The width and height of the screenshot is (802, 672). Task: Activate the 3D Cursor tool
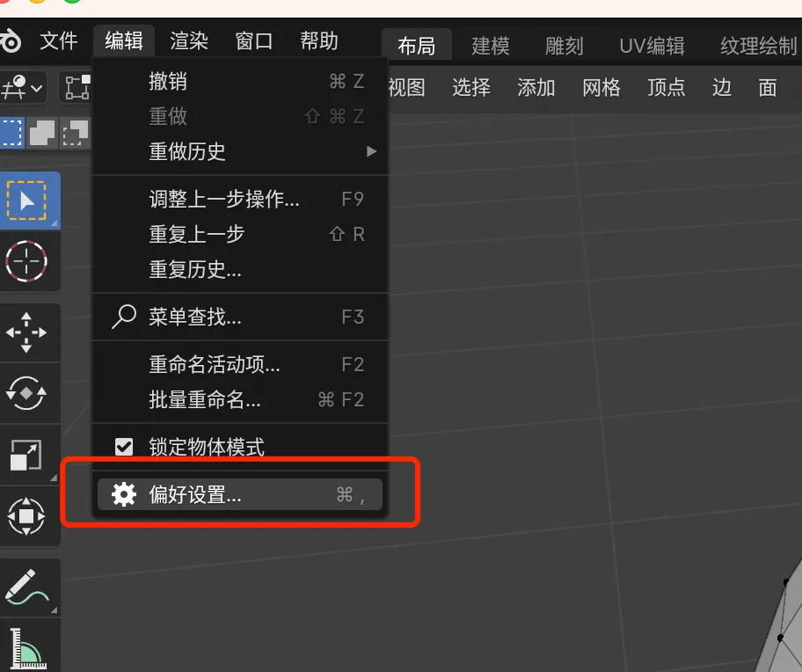pyautogui.click(x=27, y=261)
